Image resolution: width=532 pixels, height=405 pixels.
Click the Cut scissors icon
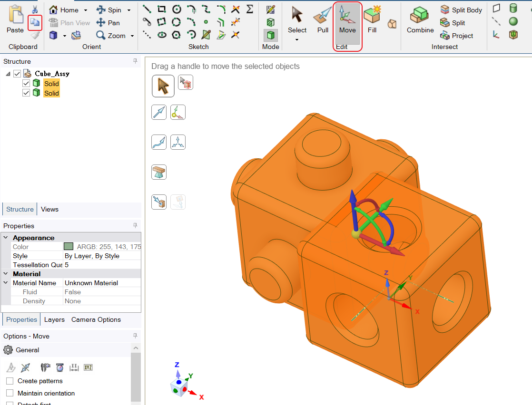35,10
